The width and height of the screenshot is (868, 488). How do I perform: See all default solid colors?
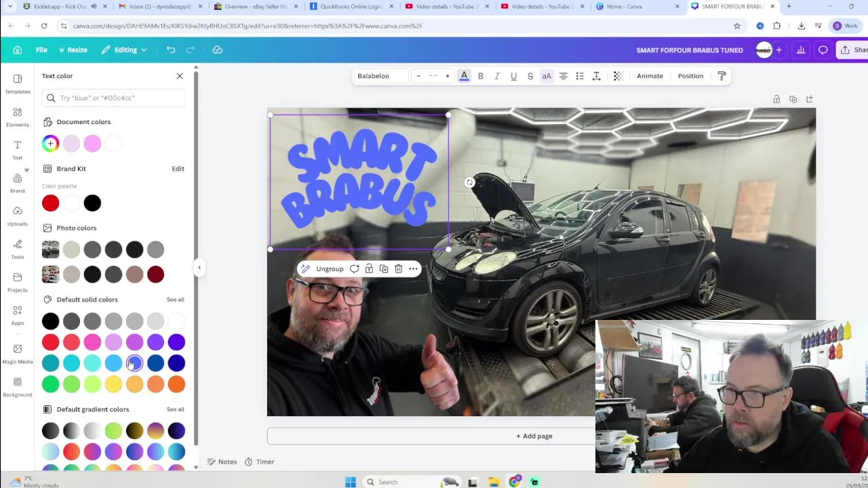[x=175, y=300]
